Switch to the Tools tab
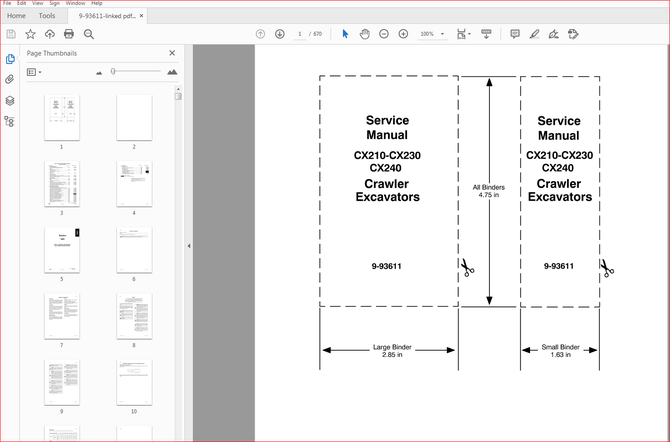The height and width of the screenshot is (442, 670). 47,16
